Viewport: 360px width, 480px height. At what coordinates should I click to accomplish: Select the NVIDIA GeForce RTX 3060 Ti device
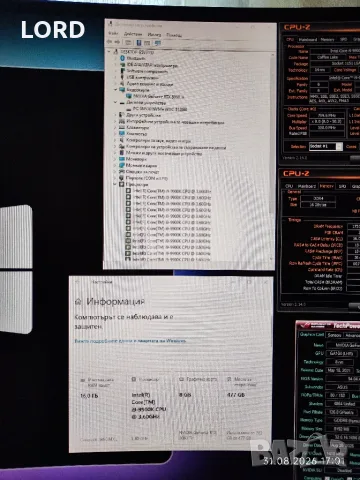point(155,96)
